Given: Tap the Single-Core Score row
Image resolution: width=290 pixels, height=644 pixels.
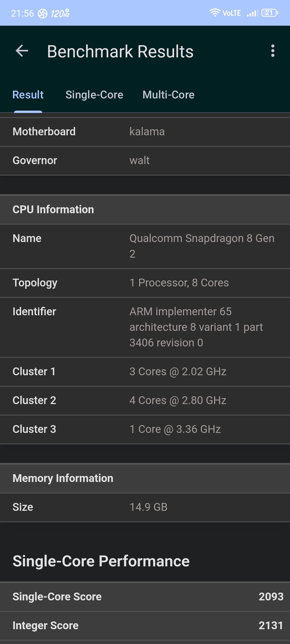Looking at the screenshot, I should pyautogui.click(x=145, y=597).
